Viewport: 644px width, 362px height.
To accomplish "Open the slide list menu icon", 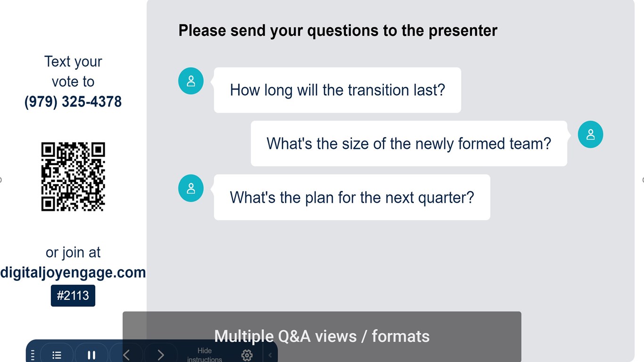I will pyautogui.click(x=57, y=355).
